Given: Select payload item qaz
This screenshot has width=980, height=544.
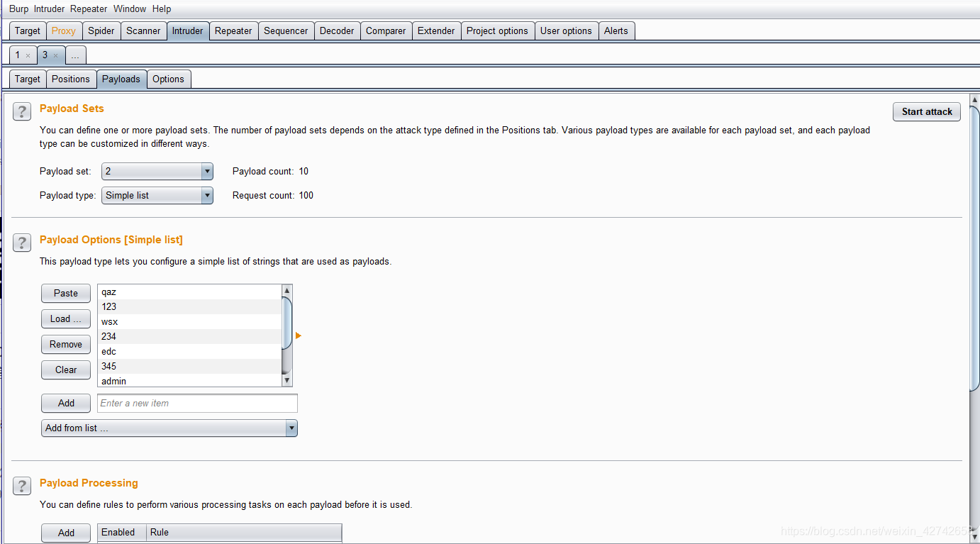Looking at the screenshot, I should 189,292.
